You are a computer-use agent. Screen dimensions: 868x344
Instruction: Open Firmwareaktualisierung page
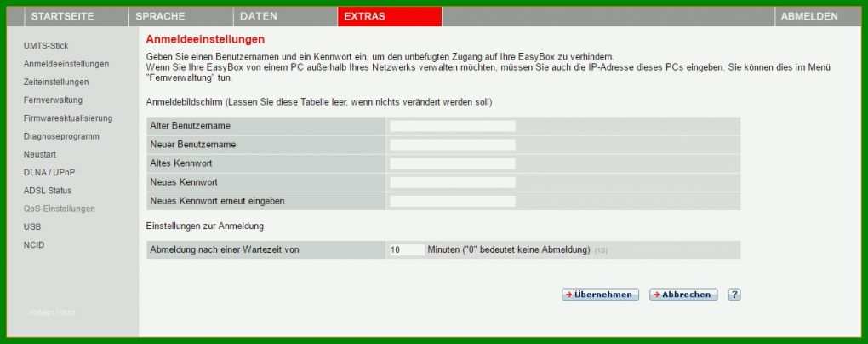pyautogui.click(x=68, y=118)
